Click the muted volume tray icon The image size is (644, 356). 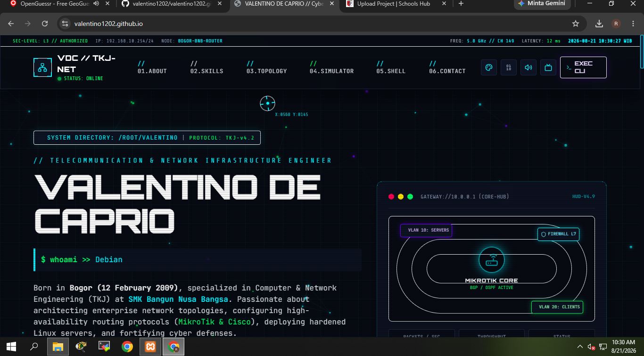(591, 347)
